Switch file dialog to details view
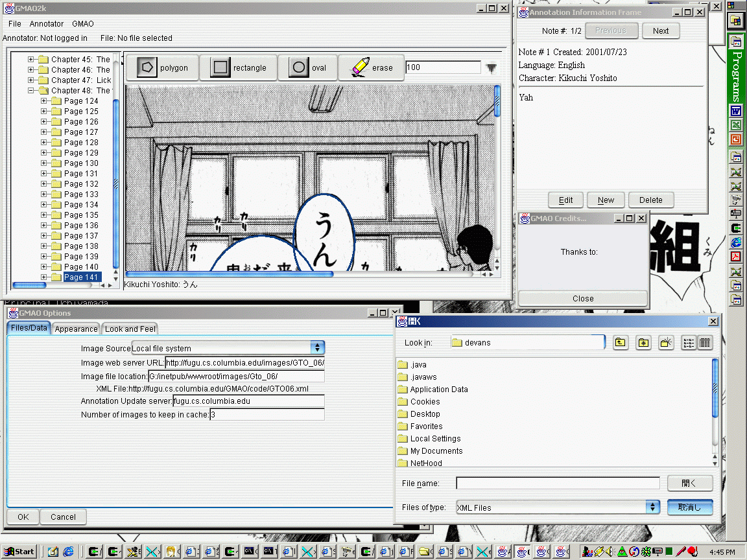Image resolution: width=747 pixels, height=560 pixels. tap(705, 342)
